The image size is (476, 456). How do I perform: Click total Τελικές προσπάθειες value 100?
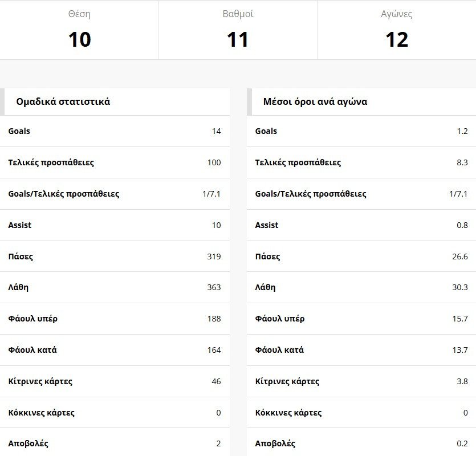point(214,162)
